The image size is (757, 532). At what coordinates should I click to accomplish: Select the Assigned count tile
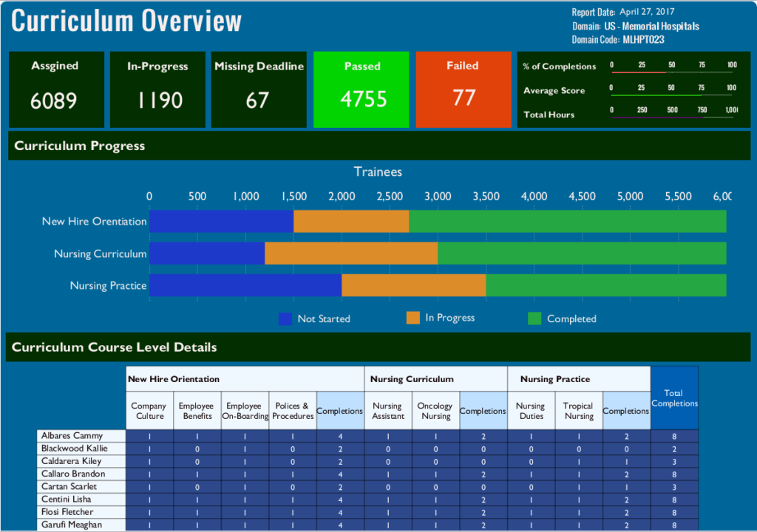coord(54,89)
